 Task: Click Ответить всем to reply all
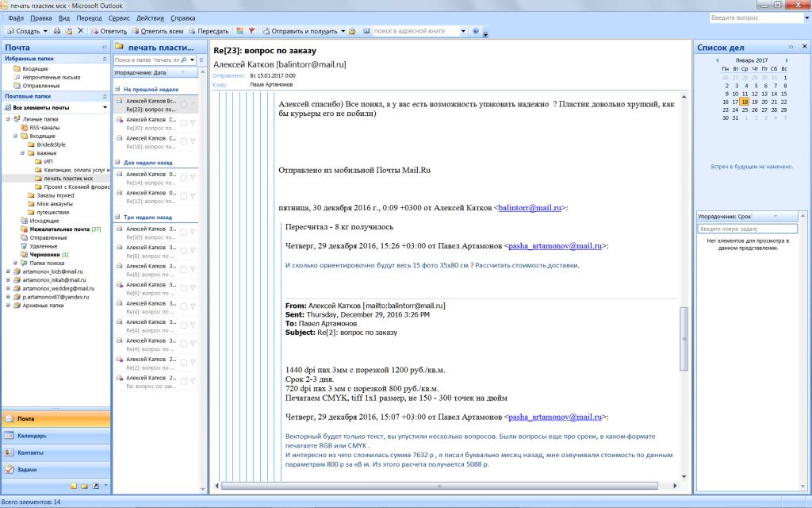[x=158, y=31]
